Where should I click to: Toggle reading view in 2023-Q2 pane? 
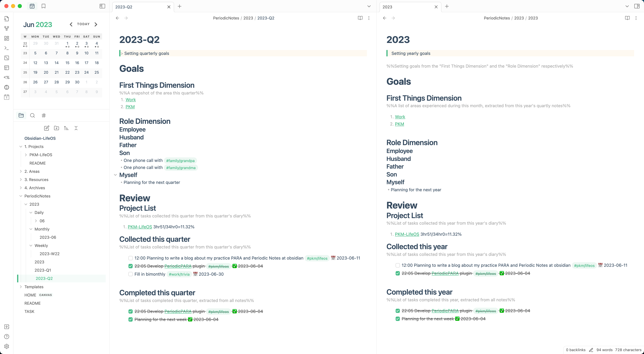coord(360,18)
